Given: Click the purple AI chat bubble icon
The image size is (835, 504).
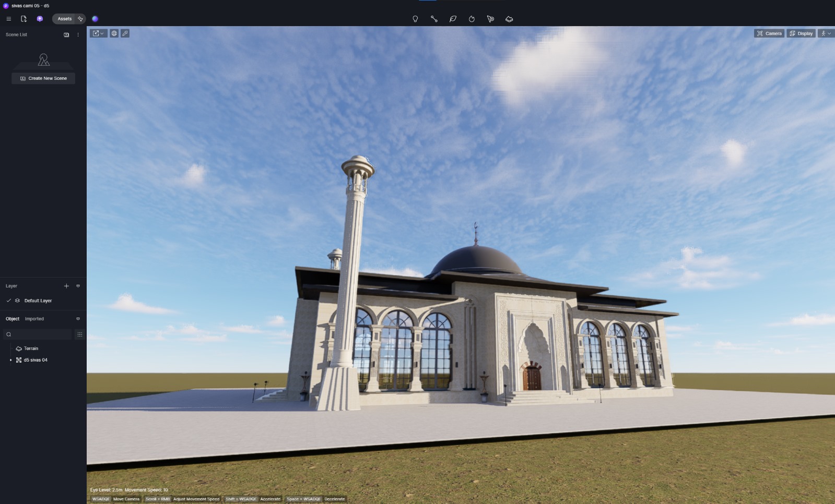Looking at the screenshot, I should pyautogui.click(x=40, y=19).
